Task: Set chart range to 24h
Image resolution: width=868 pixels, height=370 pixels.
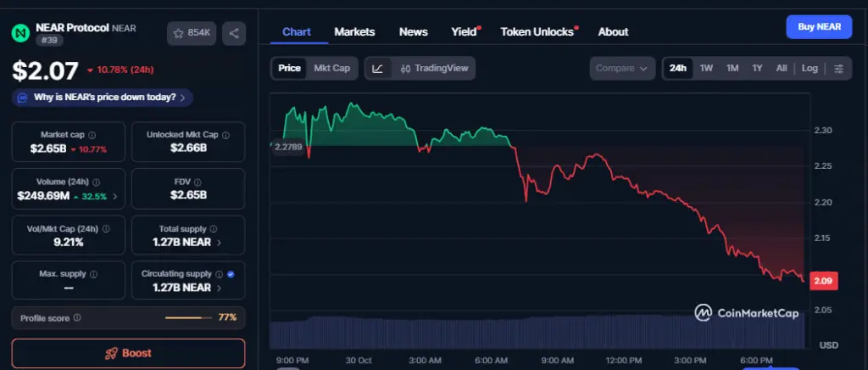Action: pyautogui.click(x=677, y=69)
